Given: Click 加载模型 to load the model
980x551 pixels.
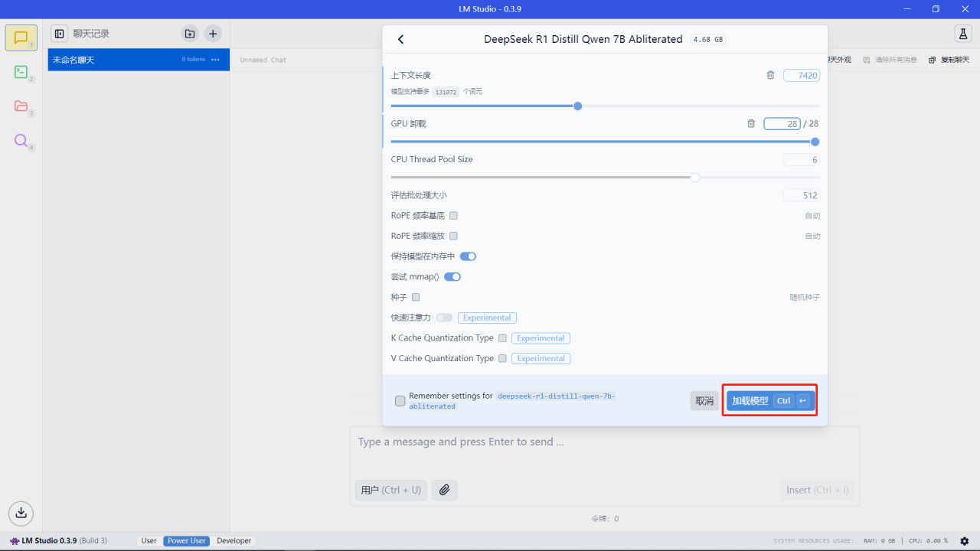Looking at the screenshot, I should tap(770, 401).
